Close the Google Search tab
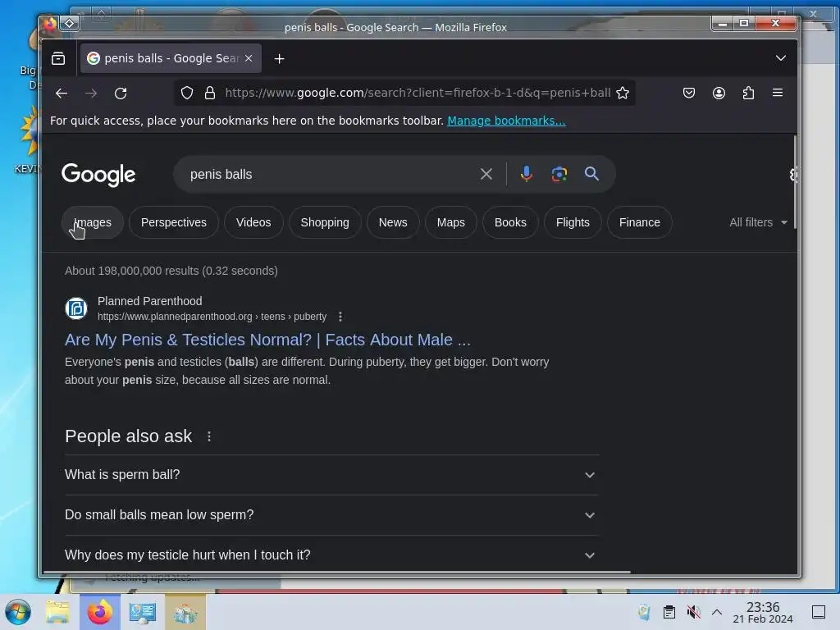 [x=249, y=58]
